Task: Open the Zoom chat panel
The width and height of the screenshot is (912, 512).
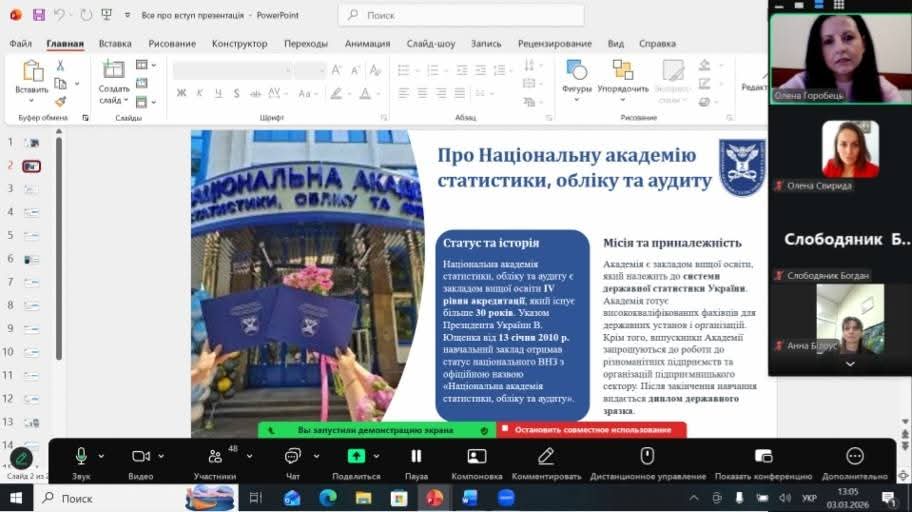Action: tap(292, 457)
